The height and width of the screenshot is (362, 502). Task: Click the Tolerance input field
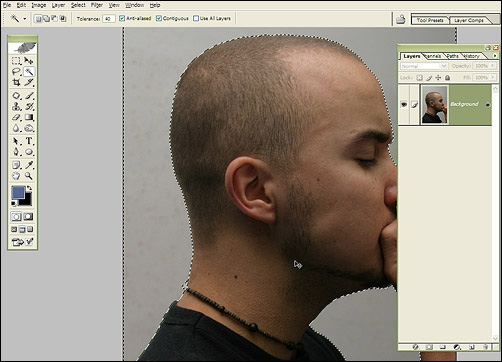tap(109, 19)
